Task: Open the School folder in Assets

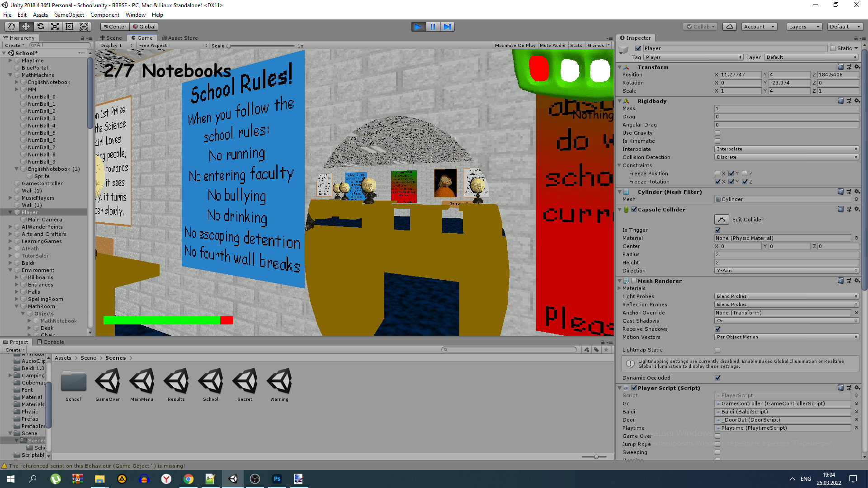Action: pos(73,385)
